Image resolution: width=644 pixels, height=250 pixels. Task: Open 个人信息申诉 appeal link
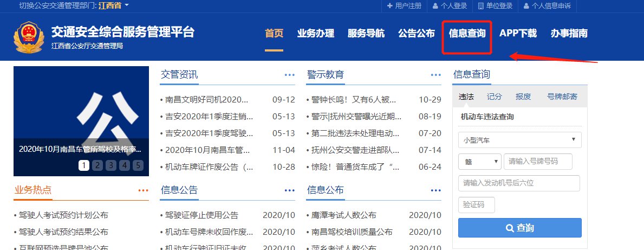(x=547, y=6)
